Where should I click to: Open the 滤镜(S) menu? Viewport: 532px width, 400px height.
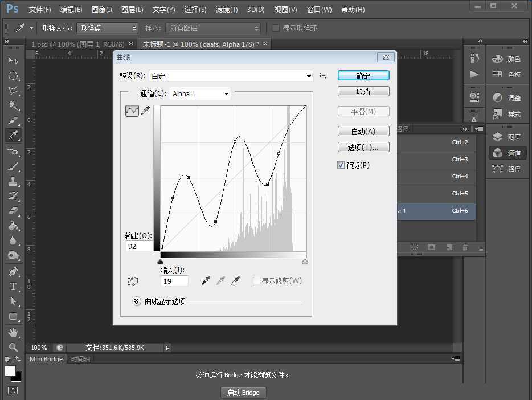click(227, 9)
